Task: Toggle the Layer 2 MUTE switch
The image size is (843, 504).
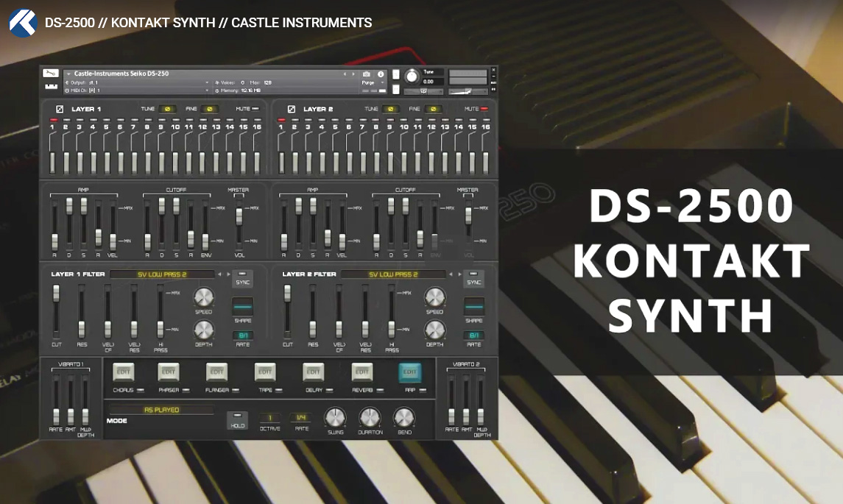Action: [x=484, y=109]
